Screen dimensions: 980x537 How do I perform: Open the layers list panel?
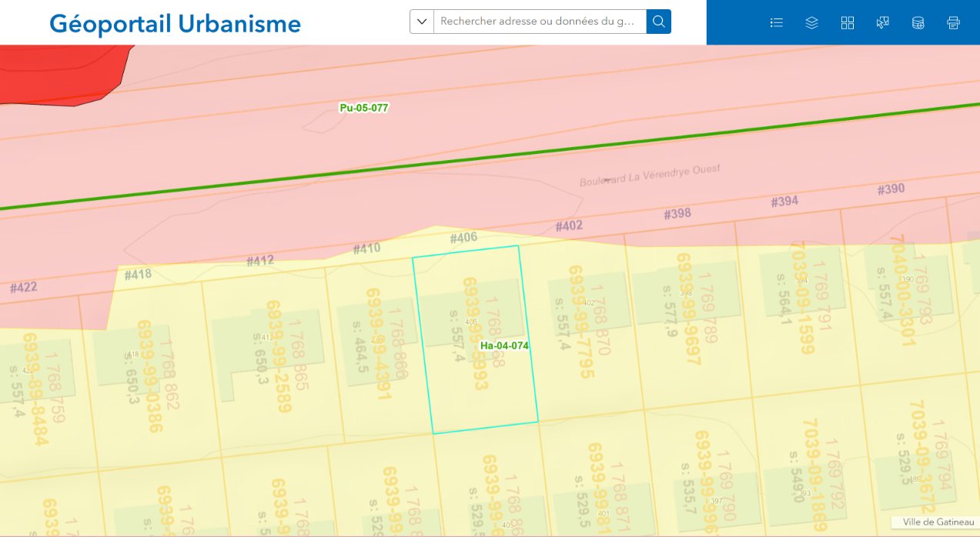click(x=811, y=22)
